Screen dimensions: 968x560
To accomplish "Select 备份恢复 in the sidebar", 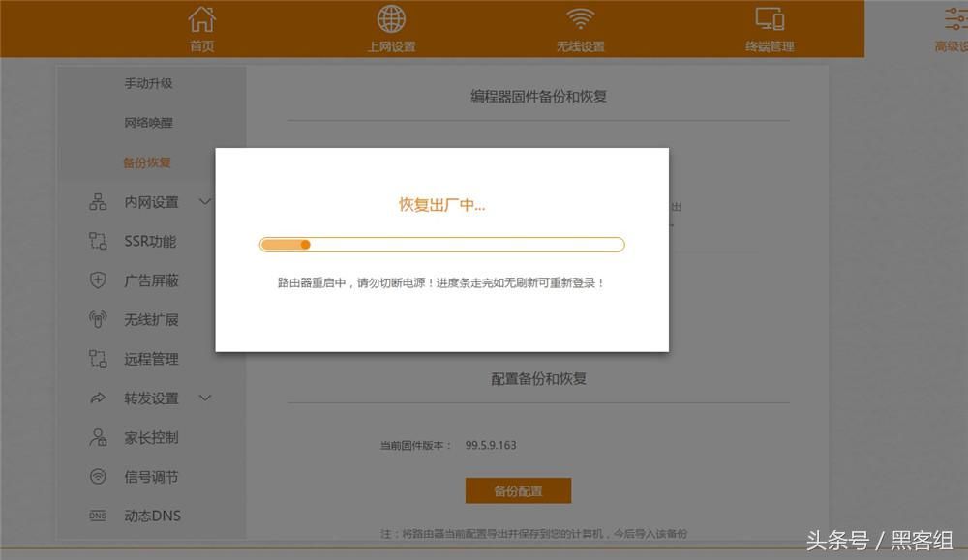I will tap(147, 162).
